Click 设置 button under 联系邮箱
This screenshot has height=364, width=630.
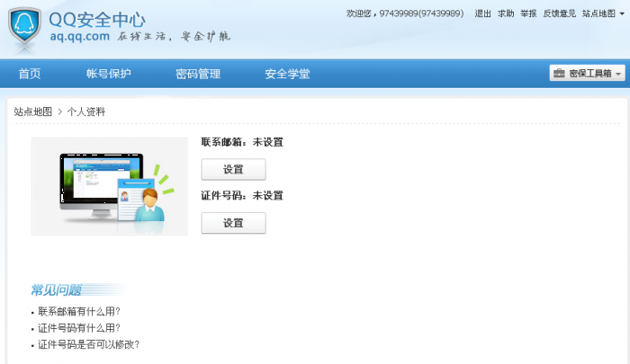coord(233,169)
